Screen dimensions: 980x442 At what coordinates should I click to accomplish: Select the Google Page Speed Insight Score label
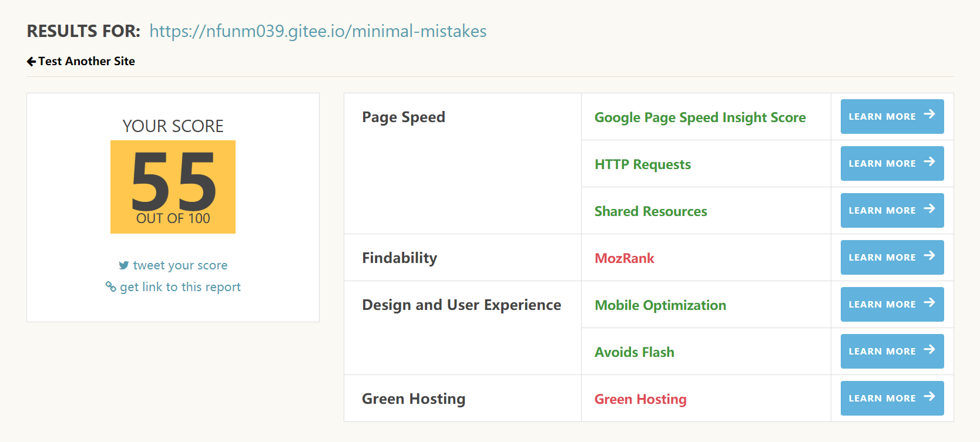click(700, 117)
